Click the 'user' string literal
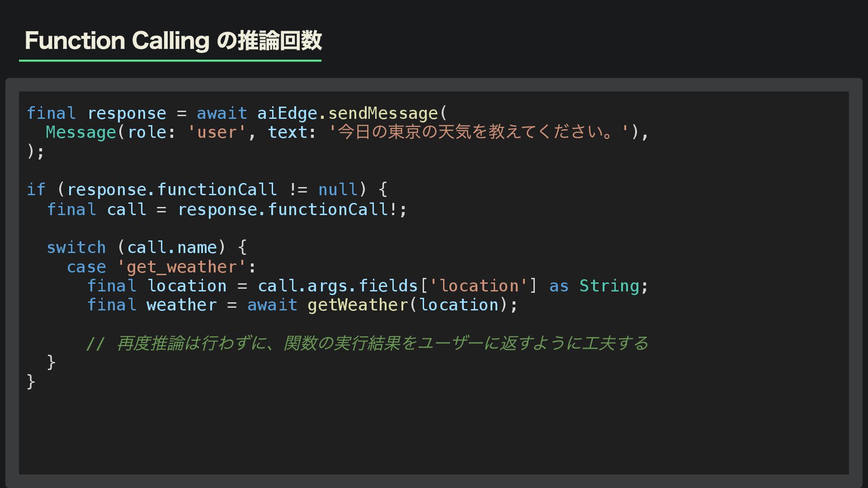Screen dimensions: 868x488 [x=217, y=132]
